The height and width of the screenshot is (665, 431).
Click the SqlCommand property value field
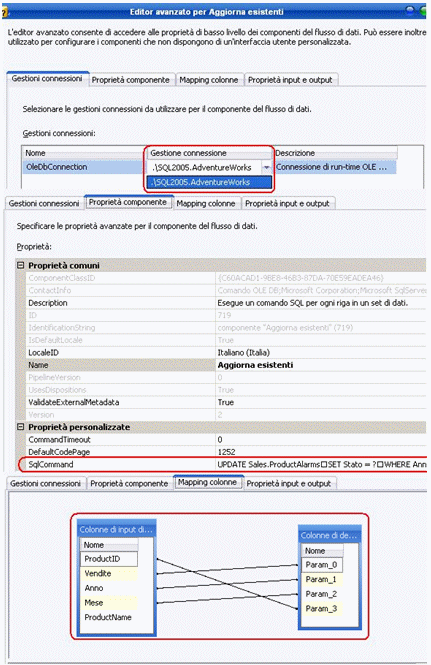tap(321, 464)
